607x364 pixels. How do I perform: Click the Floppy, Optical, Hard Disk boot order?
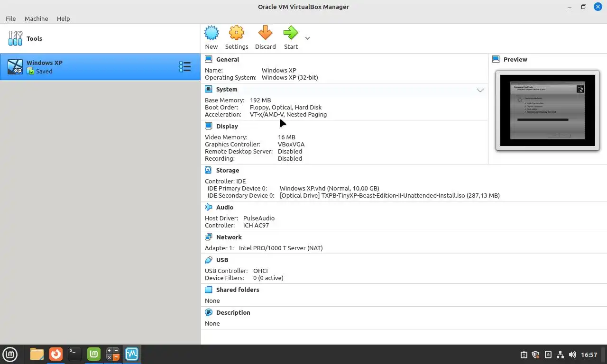coord(285,107)
